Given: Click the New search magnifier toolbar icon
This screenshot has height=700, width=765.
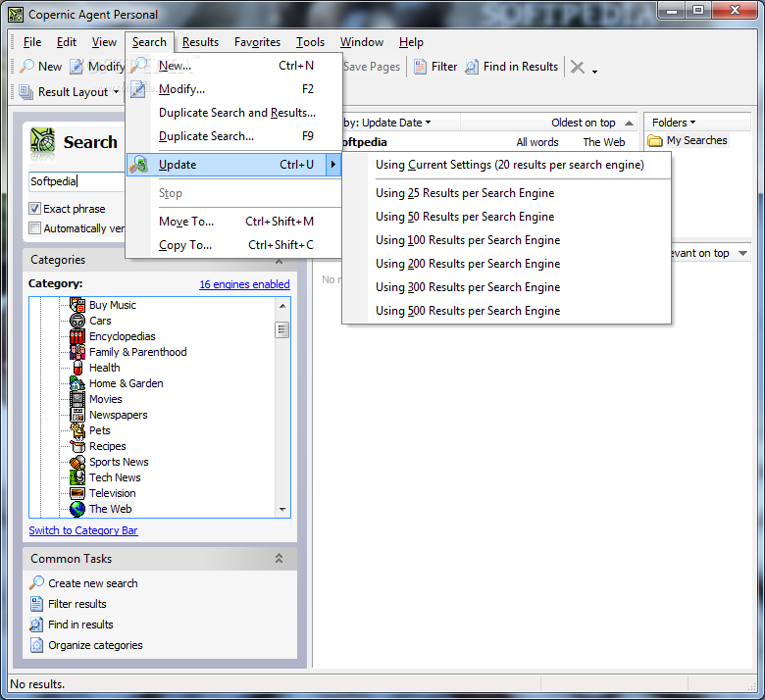Looking at the screenshot, I should [x=26, y=67].
